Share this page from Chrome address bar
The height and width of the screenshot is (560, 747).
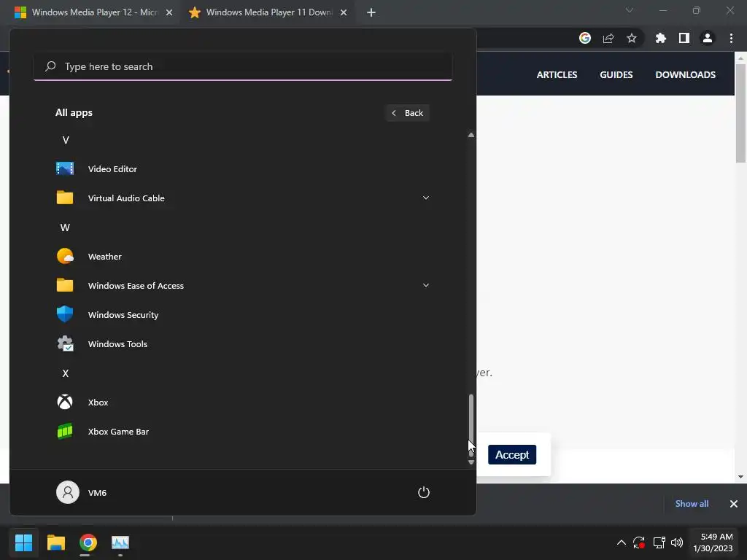[608, 38]
